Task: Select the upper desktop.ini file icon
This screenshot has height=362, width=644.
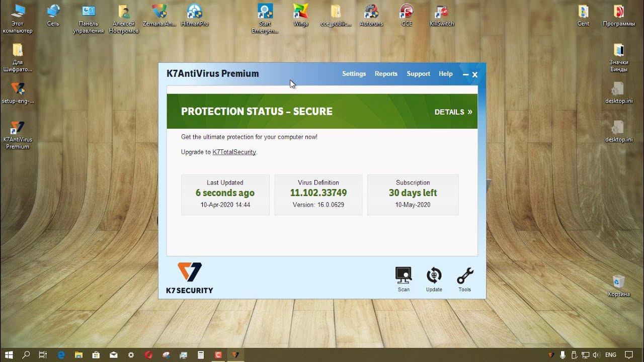Action: pyautogui.click(x=619, y=93)
